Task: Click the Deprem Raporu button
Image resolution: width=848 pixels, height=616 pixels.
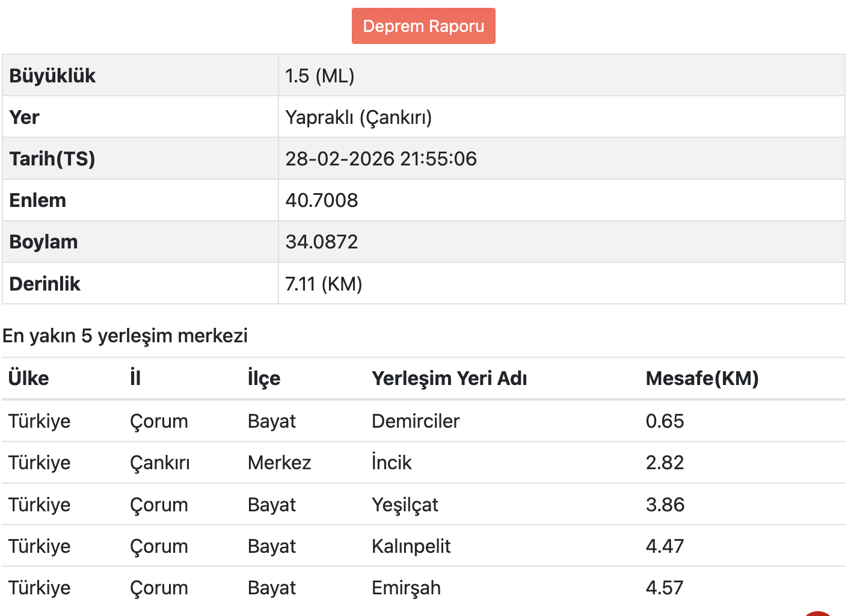Action: pyautogui.click(x=423, y=26)
